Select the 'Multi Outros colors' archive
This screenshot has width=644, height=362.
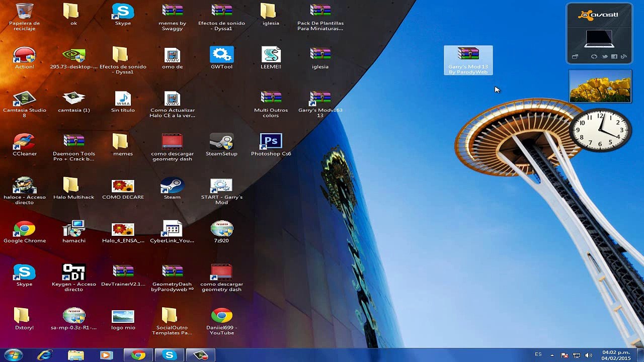[x=271, y=104]
